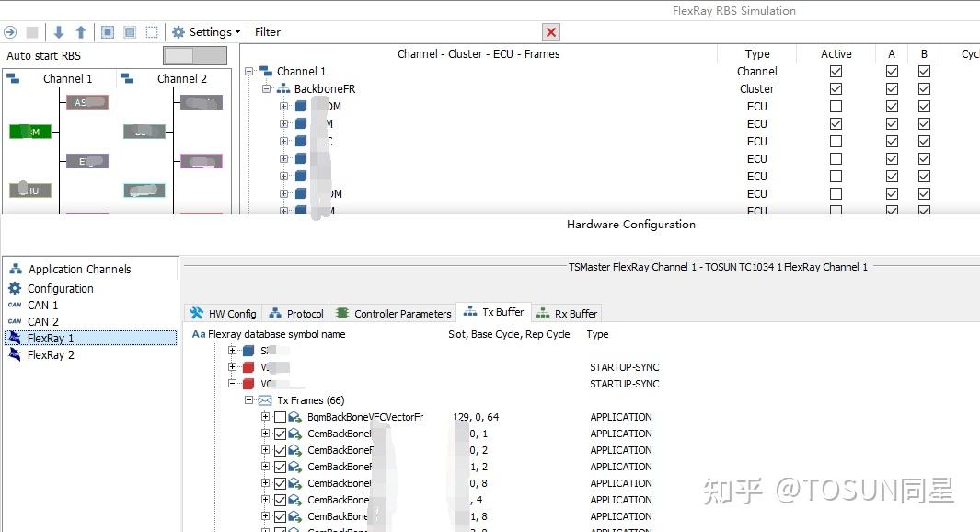Check the first ECU Active checkbox
980x532 pixels.
click(x=836, y=106)
